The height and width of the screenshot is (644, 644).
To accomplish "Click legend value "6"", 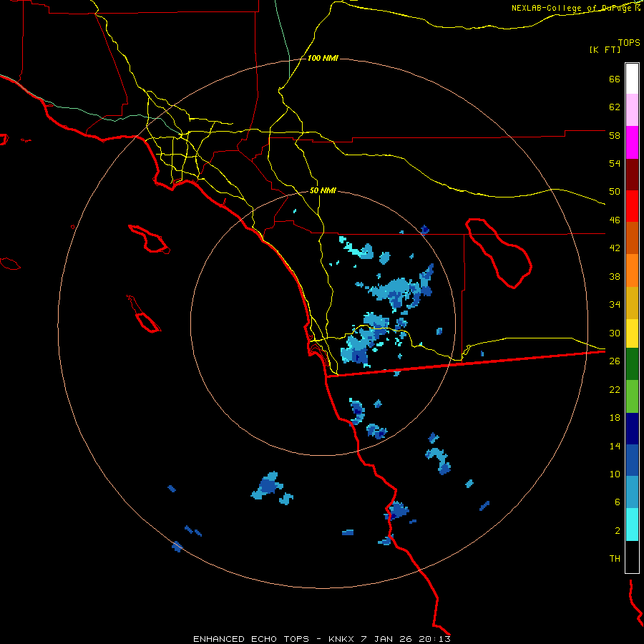I will coord(618,502).
